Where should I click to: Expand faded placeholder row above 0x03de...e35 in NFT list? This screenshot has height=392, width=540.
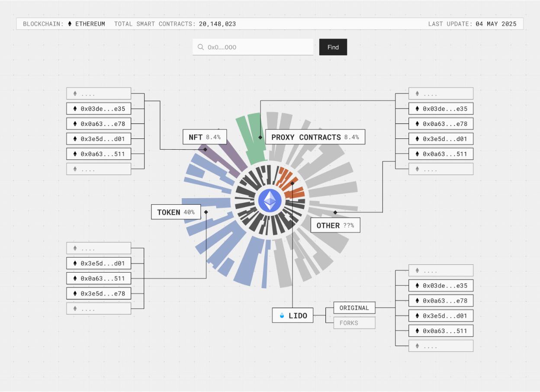click(99, 93)
